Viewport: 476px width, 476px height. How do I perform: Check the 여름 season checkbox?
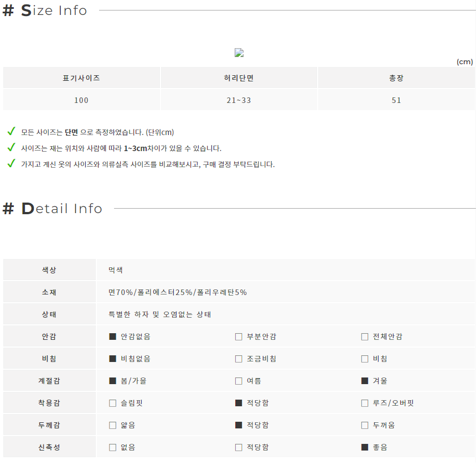pos(239,381)
